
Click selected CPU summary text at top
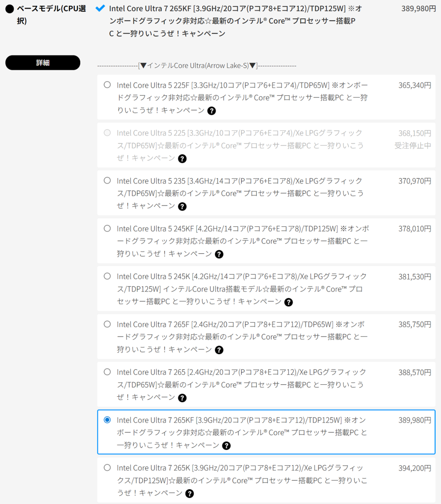tap(236, 21)
